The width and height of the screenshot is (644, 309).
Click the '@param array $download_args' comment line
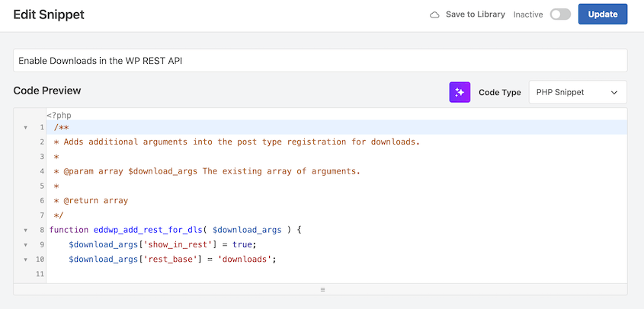(207, 171)
